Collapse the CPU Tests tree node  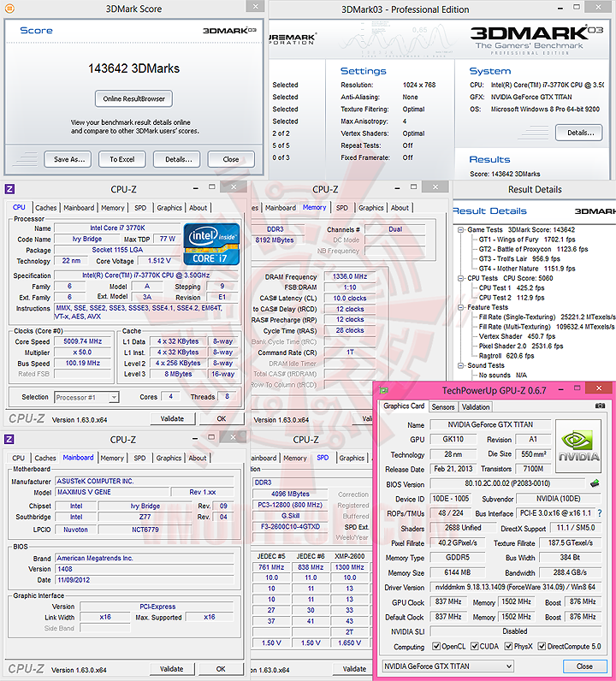(460, 278)
